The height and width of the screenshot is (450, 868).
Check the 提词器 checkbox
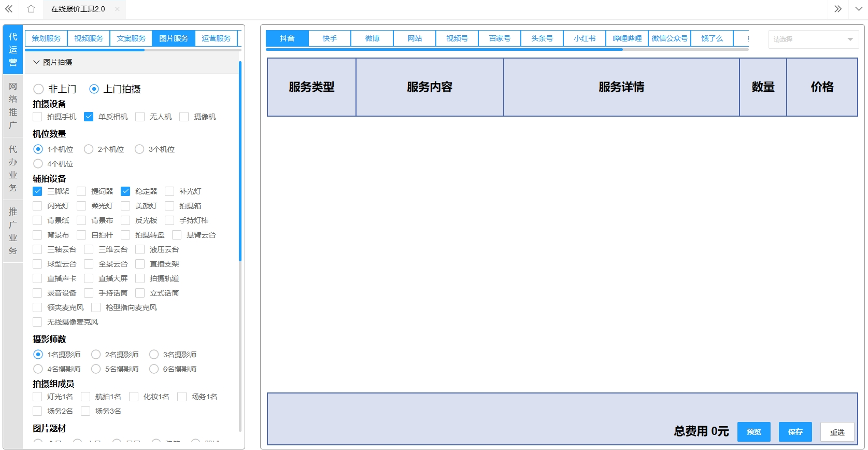point(81,191)
